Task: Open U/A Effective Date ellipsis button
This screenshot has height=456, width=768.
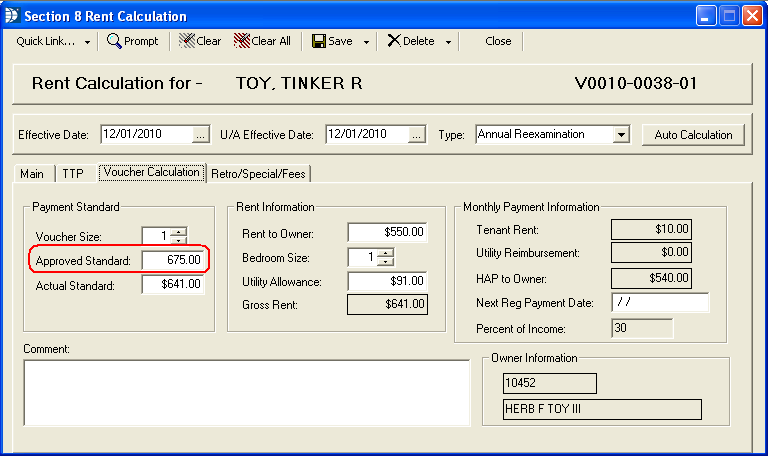Action: click(416, 135)
